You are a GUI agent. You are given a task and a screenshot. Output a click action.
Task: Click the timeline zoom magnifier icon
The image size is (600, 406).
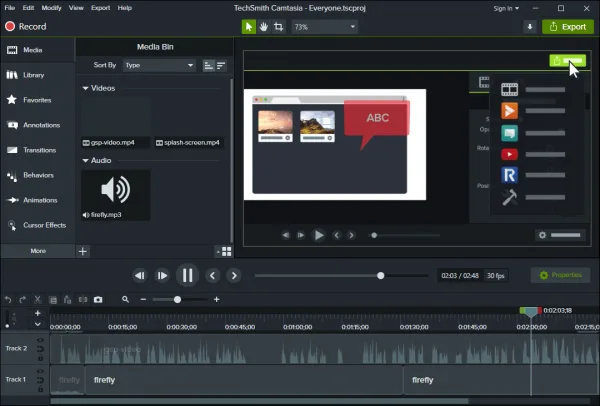(x=126, y=299)
